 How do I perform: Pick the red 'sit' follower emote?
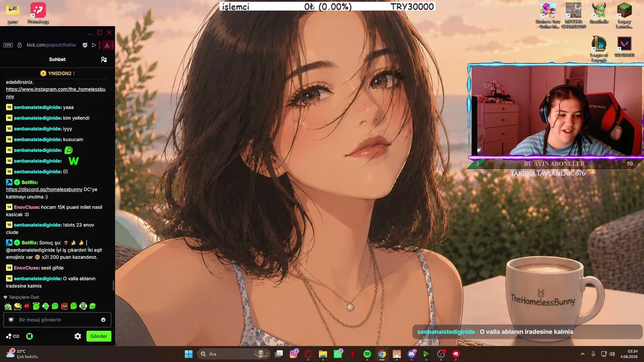(27, 306)
